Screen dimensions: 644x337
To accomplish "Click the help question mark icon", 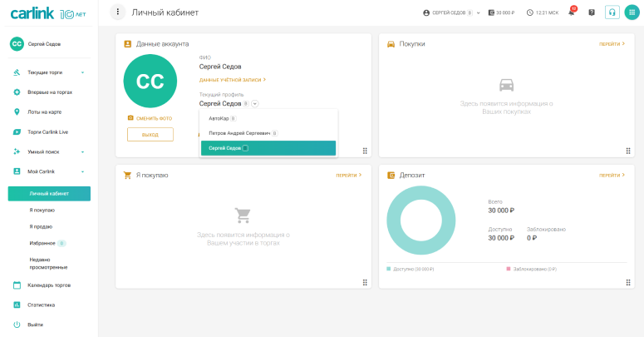I will pos(592,12).
